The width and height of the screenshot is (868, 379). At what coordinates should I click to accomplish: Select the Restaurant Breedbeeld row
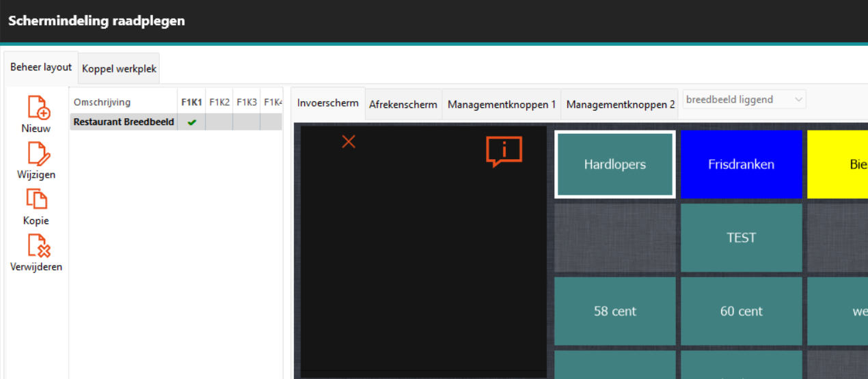(124, 122)
